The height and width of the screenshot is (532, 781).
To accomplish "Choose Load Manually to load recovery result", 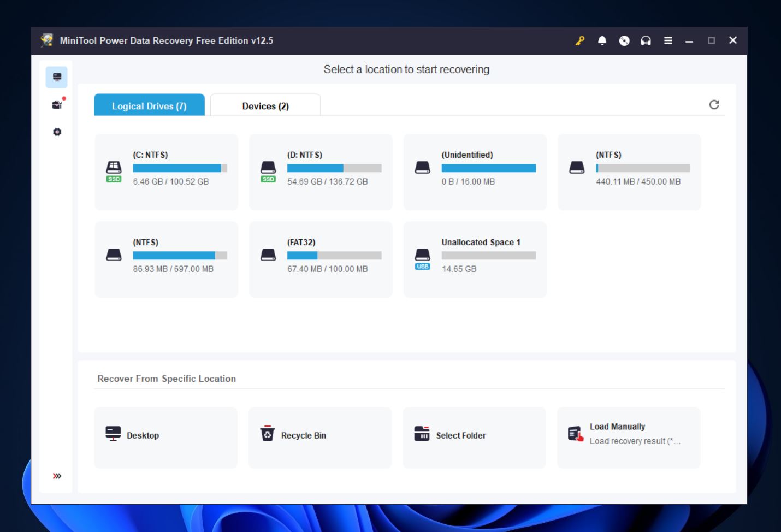I will pos(628,437).
